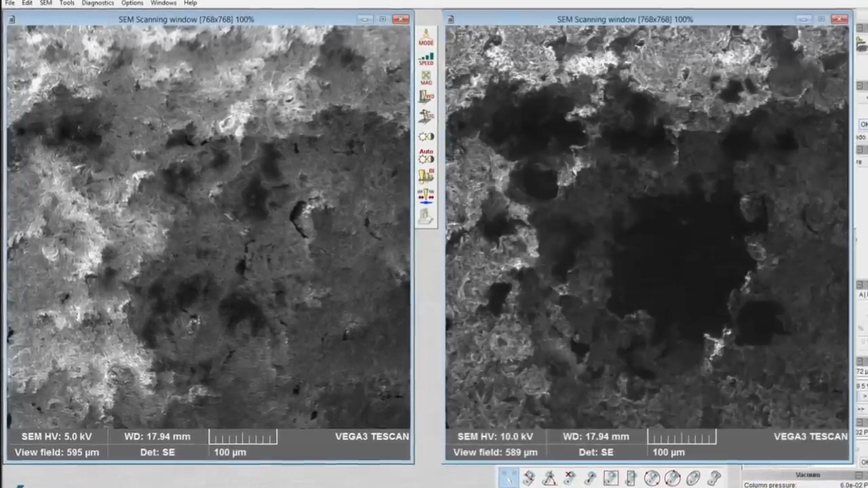
Task: Open the File menu
Action: pos(9,3)
